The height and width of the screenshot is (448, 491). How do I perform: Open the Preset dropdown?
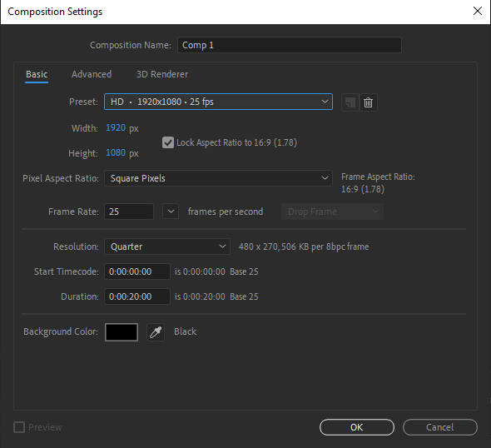point(218,102)
